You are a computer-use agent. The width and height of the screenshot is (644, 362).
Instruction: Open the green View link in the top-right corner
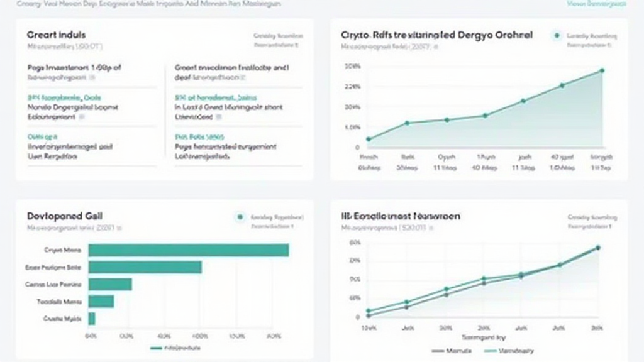(596, 4)
